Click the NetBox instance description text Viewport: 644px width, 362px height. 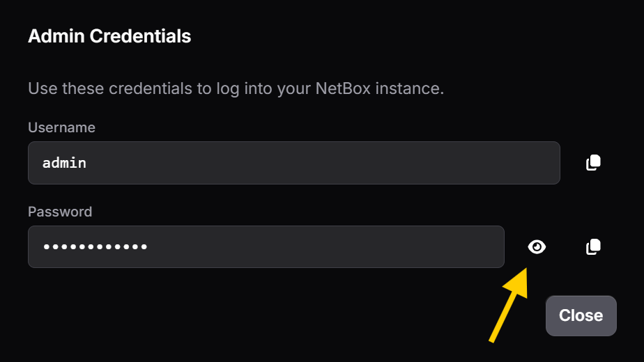point(236,89)
